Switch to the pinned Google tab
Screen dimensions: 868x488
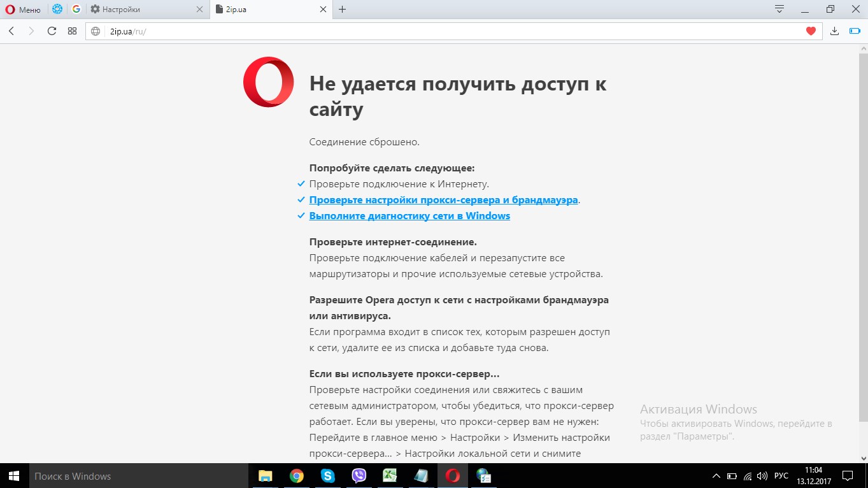pos(76,10)
